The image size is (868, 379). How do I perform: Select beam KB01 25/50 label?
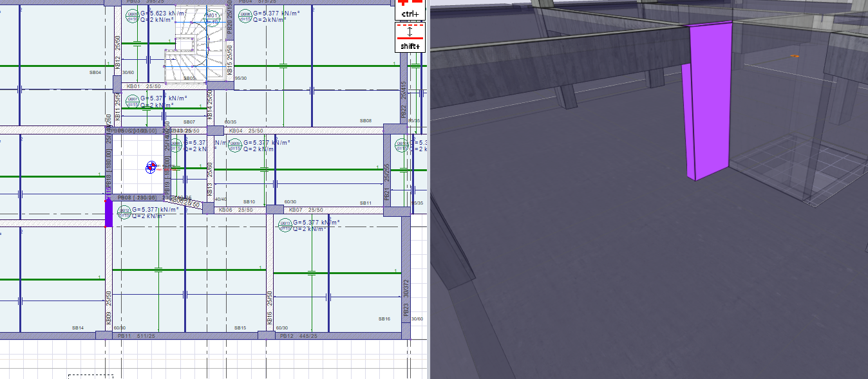pyautogui.click(x=144, y=86)
